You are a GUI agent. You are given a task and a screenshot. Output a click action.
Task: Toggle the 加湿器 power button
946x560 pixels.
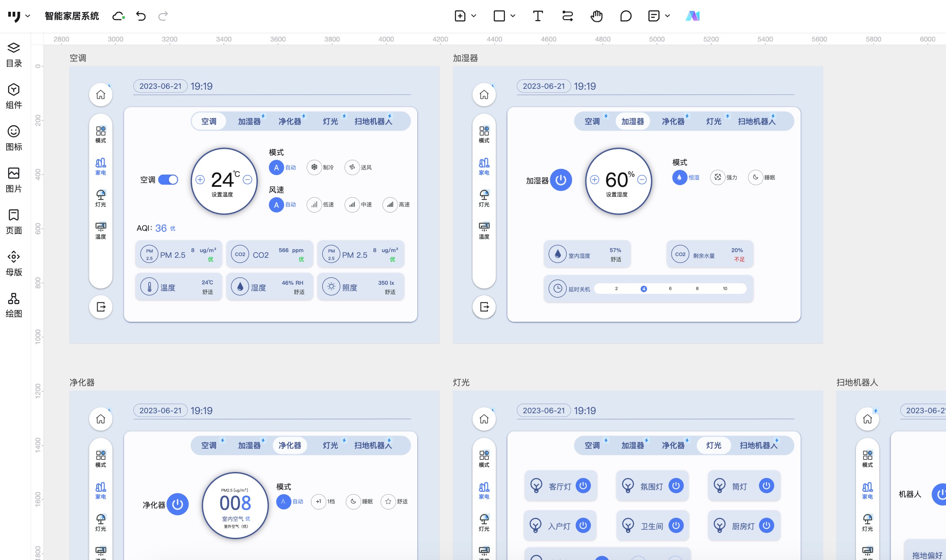(x=561, y=180)
